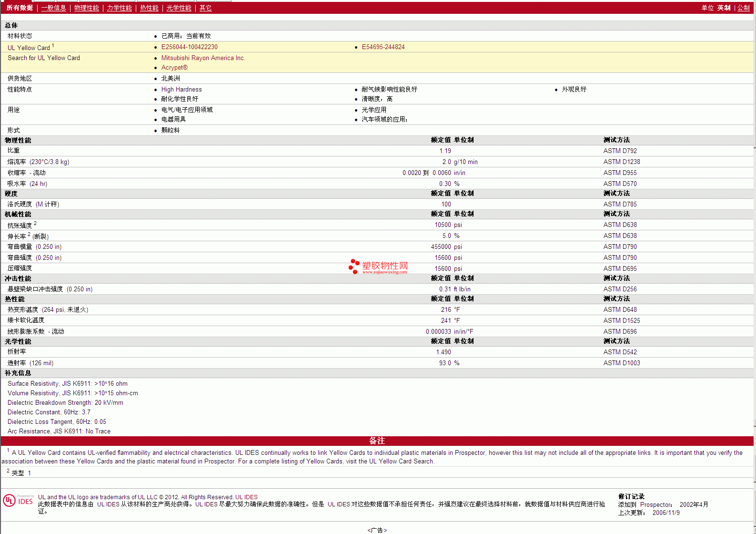The image size is (756, 534).
Task: Switch to the 一般信息 tab
Action: (x=53, y=8)
